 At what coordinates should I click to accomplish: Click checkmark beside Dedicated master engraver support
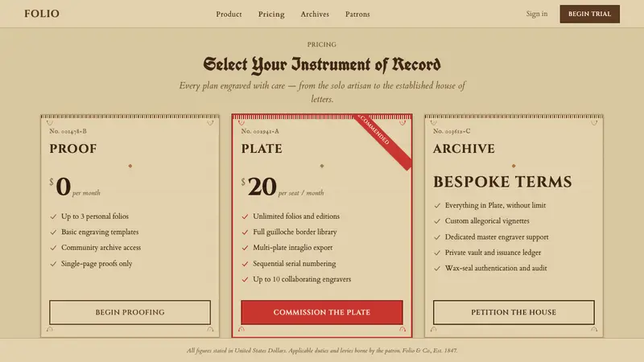[437, 237]
